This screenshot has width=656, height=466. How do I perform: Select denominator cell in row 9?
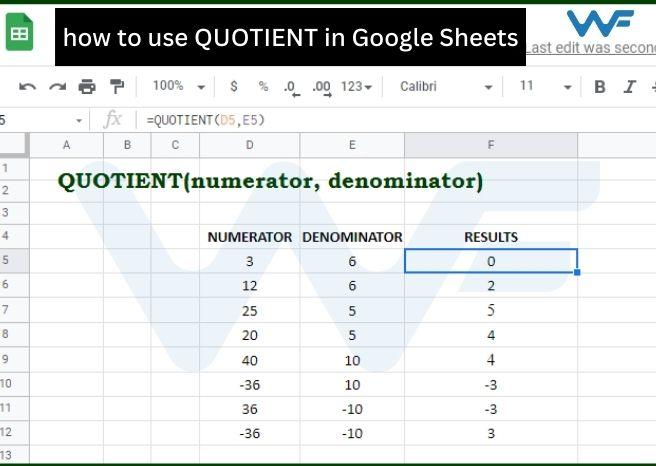pyautogui.click(x=352, y=360)
